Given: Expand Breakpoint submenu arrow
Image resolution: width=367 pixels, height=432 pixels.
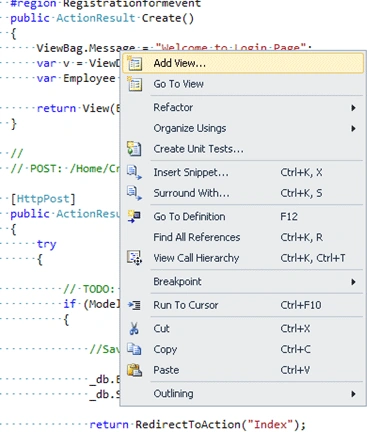Looking at the screenshot, I should (x=353, y=282).
